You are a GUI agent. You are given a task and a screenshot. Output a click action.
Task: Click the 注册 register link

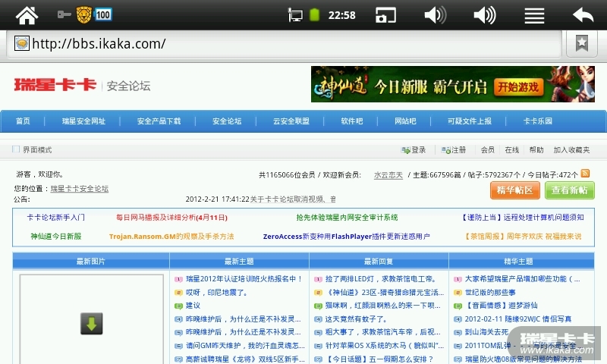(x=454, y=149)
